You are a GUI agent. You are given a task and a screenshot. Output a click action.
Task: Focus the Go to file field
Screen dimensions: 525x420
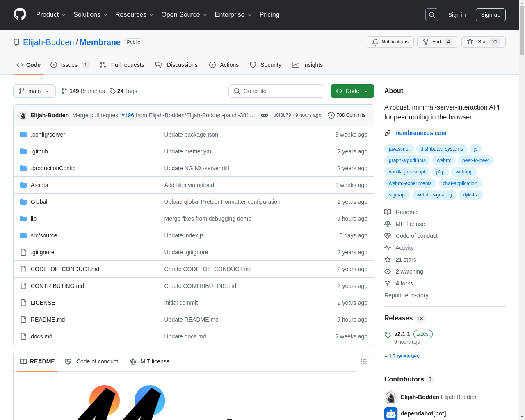[x=276, y=91]
